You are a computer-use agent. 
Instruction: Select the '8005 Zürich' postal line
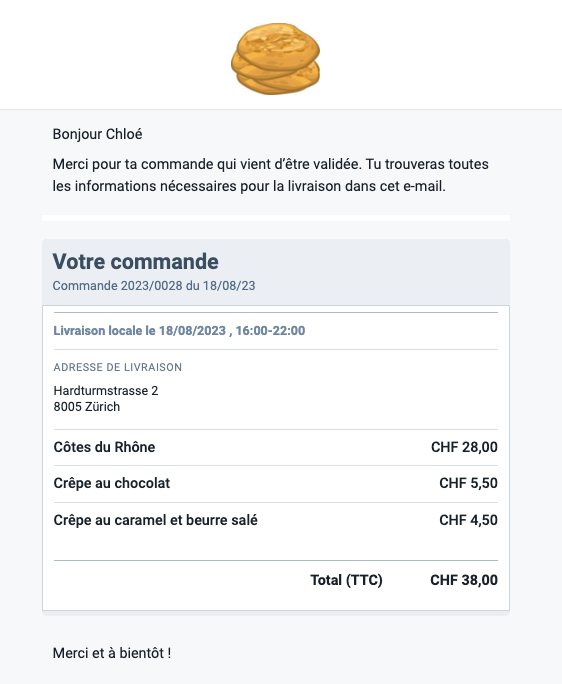86,407
